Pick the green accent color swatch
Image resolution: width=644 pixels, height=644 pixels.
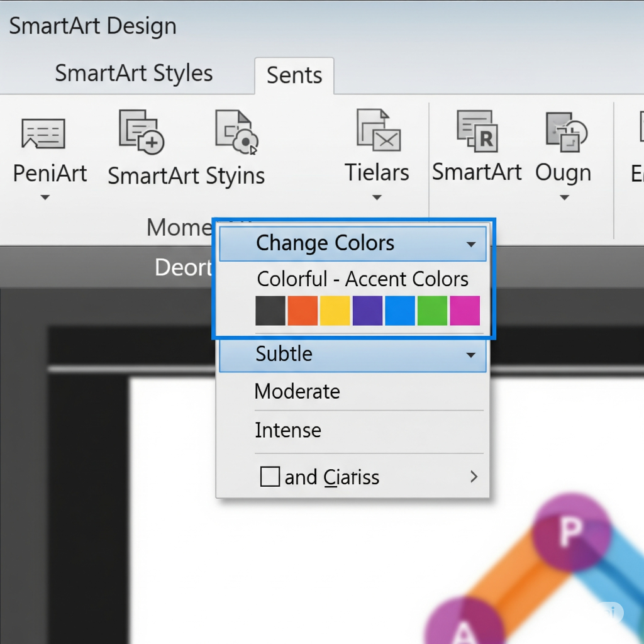click(x=432, y=311)
